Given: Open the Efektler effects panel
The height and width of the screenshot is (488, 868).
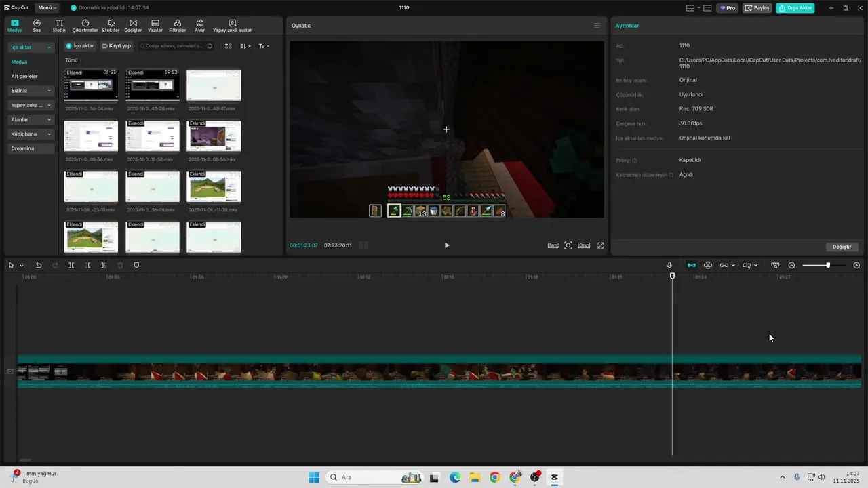Looking at the screenshot, I should pos(111,26).
